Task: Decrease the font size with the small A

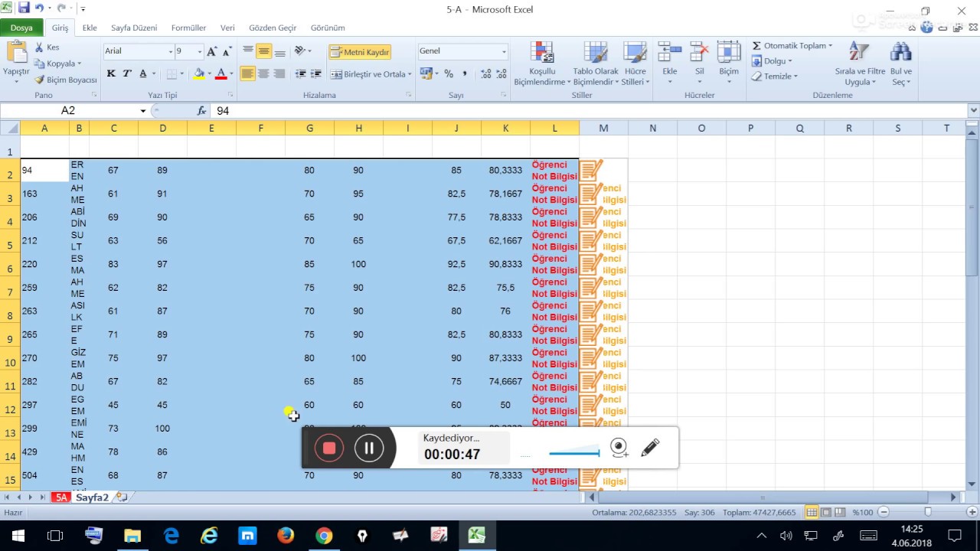Action: click(227, 51)
